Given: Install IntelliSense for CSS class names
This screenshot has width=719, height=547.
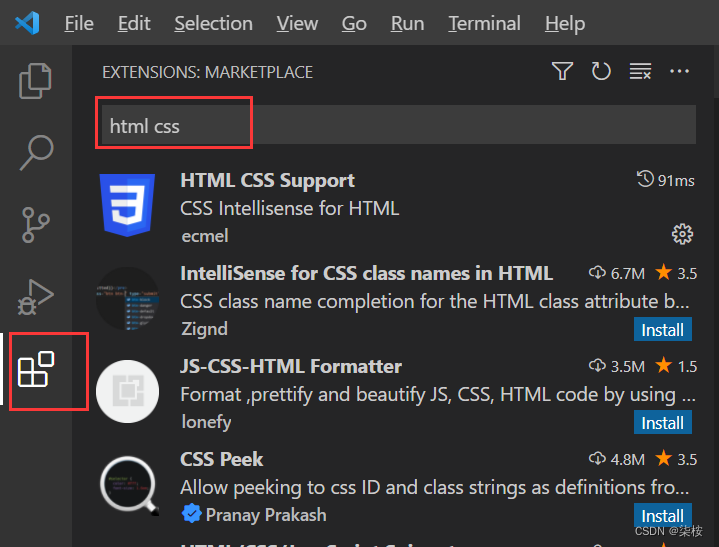Looking at the screenshot, I should 663,329.
